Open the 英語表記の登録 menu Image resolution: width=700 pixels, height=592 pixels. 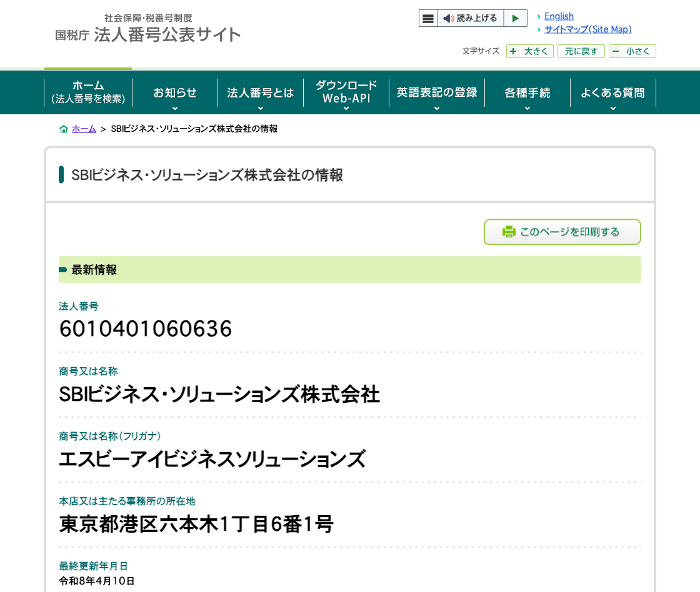click(437, 92)
